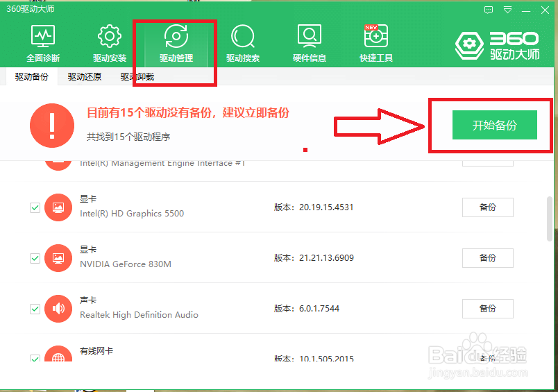Select the 有线网卡 category label
Viewport: 558px width, 392px height.
[96, 351]
